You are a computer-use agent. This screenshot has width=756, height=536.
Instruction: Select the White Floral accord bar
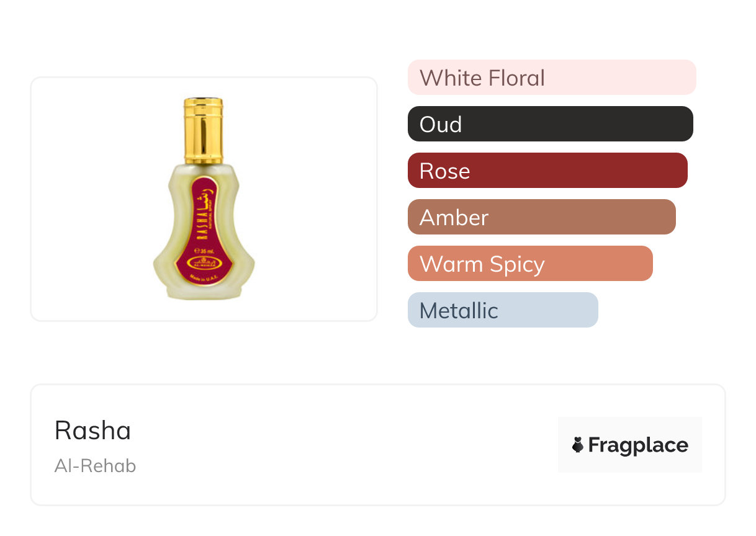(x=551, y=78)
